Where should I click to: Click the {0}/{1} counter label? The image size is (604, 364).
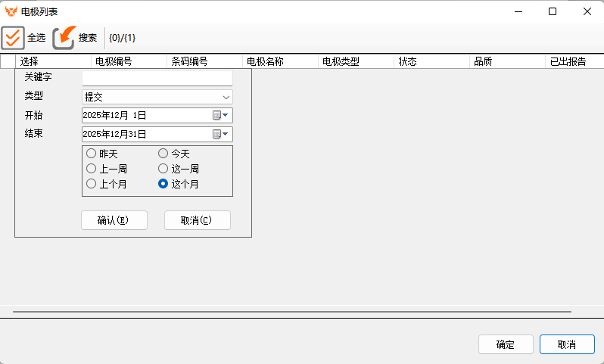click(x=122, y=38)
